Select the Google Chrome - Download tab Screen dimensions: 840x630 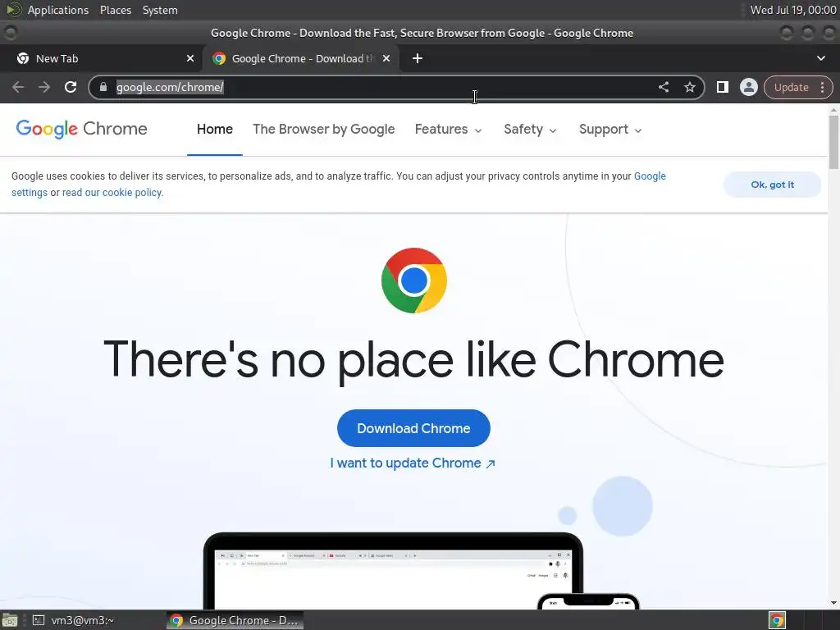click(301, 58)
